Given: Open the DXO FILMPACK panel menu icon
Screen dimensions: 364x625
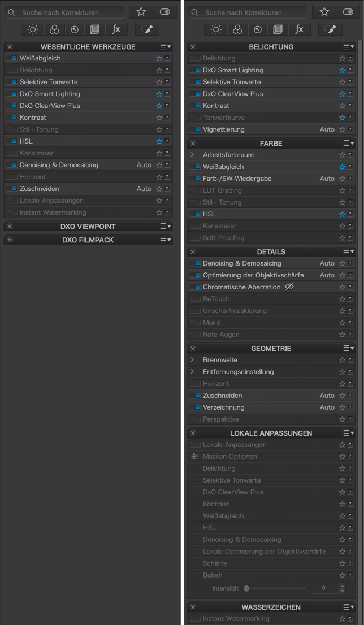Looking at the screenshot, I should [x=166, y=240].
